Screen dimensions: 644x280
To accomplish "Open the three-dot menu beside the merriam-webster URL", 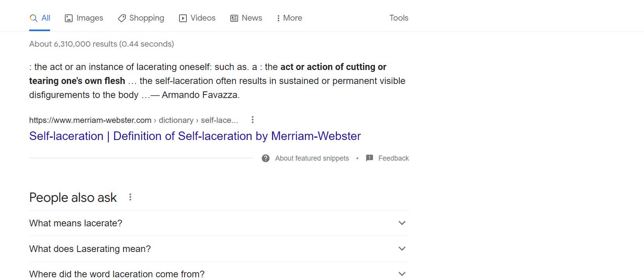I will [x=252, y=120].
